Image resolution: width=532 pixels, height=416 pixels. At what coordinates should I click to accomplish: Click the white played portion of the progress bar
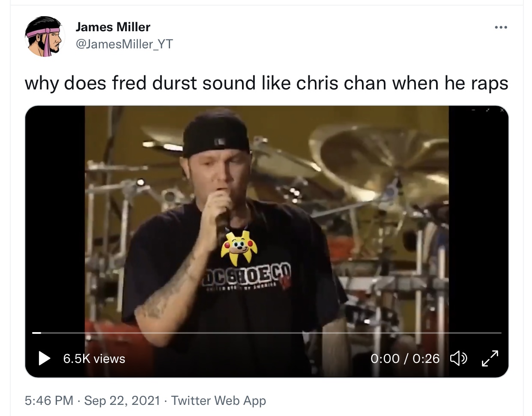(37, 333)
